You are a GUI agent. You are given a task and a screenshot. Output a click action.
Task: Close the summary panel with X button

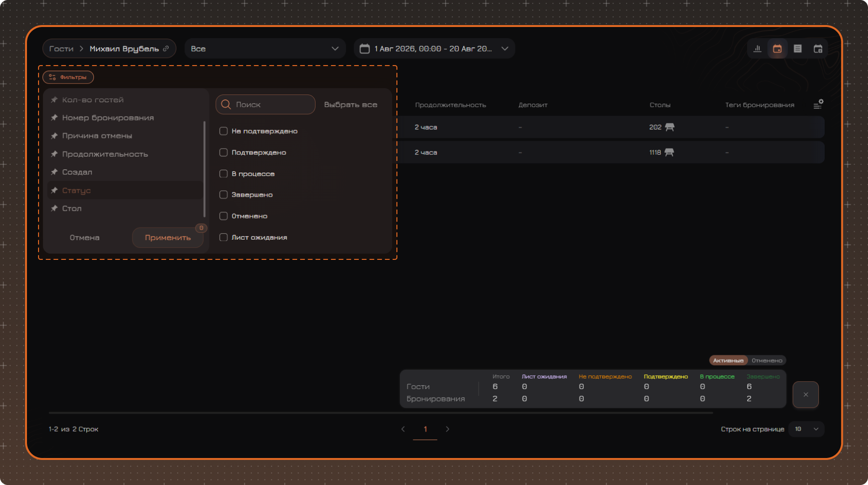pyautogui.click(x=806, y=395)
